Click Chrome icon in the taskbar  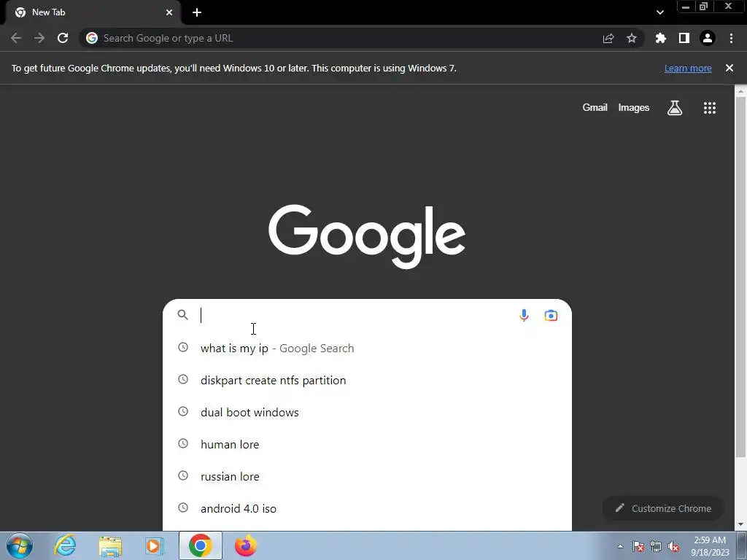click(x=201, y=545)
